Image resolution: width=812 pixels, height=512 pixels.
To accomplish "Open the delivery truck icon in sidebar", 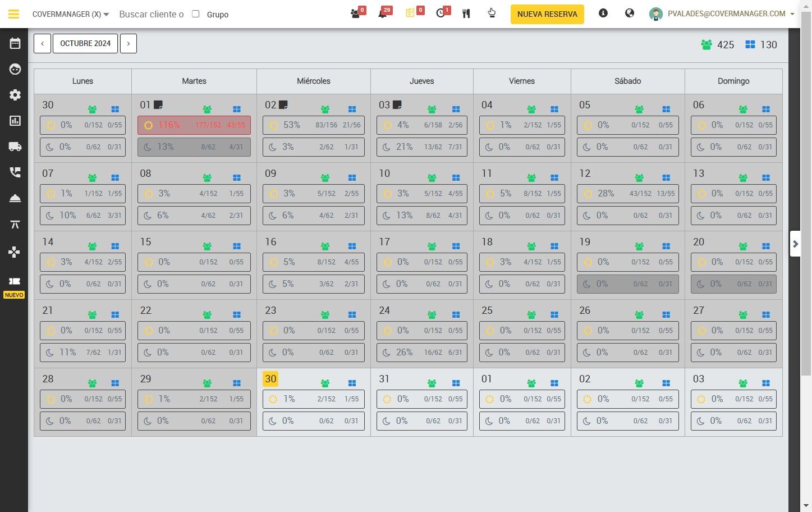I will 15,147.
